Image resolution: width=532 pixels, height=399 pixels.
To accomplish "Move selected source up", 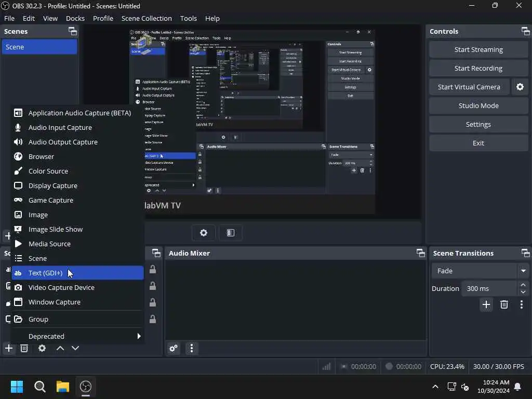I will coord(60,348).
